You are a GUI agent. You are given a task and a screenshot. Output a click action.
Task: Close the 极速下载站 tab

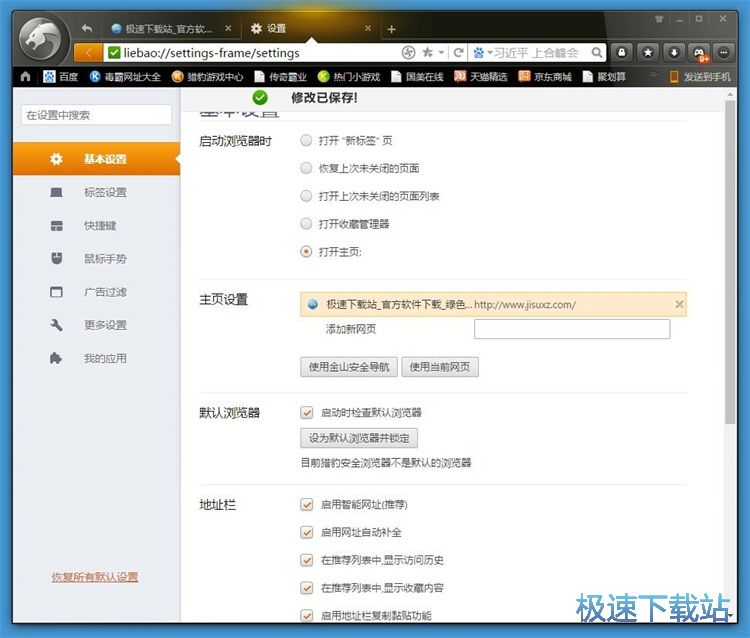228,28
